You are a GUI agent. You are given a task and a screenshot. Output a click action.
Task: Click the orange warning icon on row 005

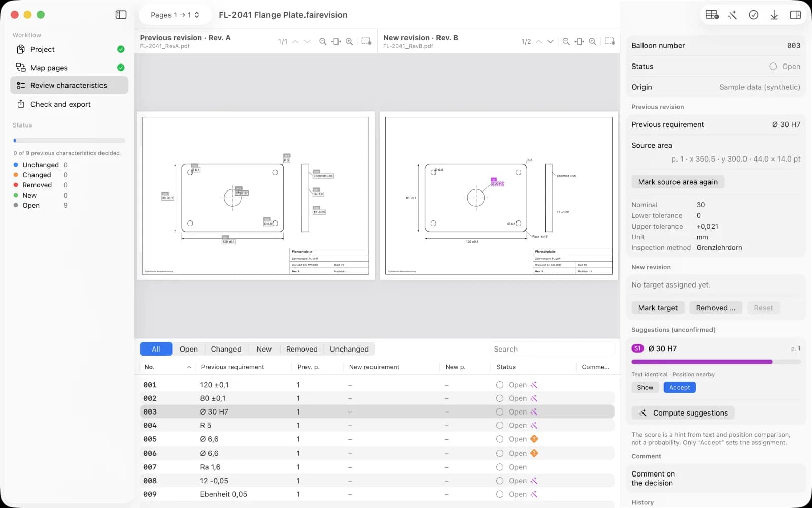pos(534,439)
